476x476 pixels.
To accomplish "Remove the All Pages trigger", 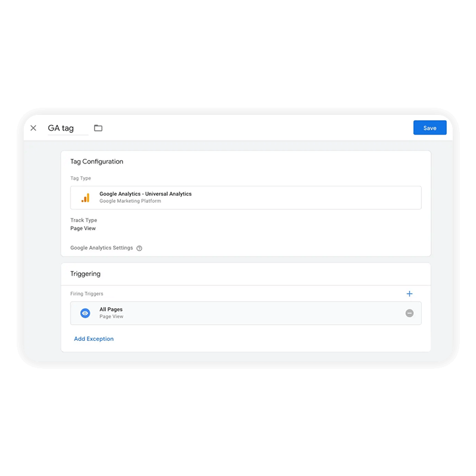I will click(409, 313).
